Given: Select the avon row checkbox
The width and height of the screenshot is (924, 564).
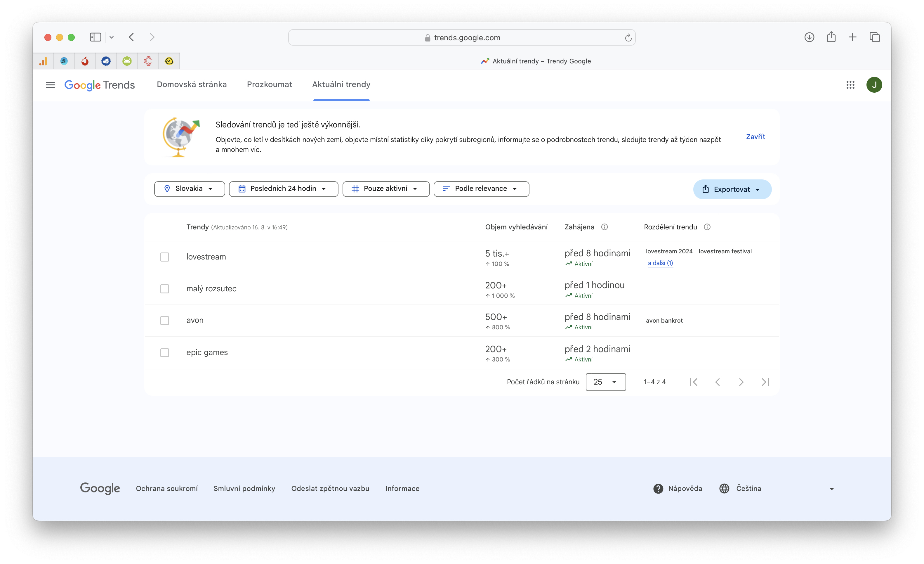Looking at the screenshot, I should click(165, 321).
